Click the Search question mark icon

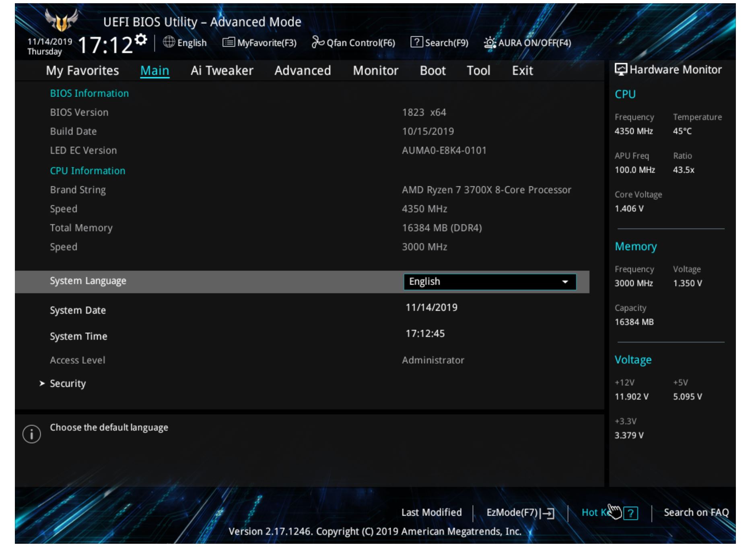[416, 42]
